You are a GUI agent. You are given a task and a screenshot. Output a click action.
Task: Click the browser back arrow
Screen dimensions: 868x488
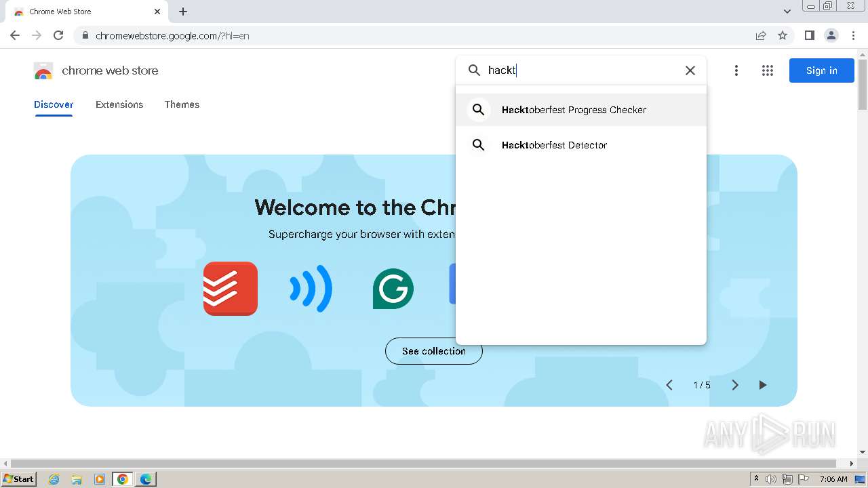(15, 35)
